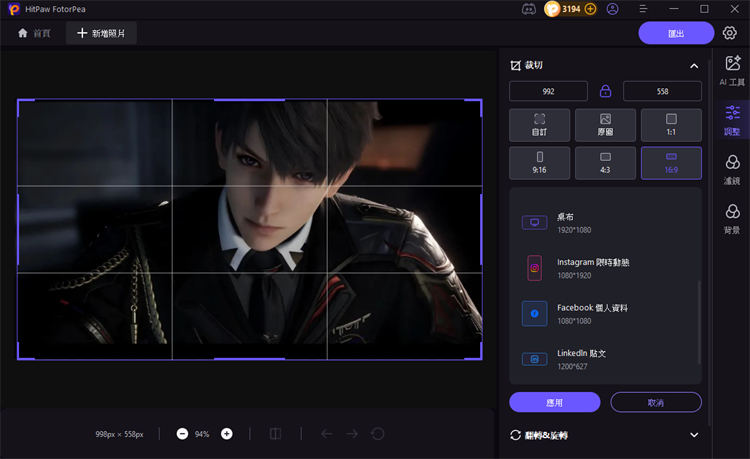Toggle the compare view icon
Image resolution: width=750 pixels, height=459 pixels.
tap(276, 434)
